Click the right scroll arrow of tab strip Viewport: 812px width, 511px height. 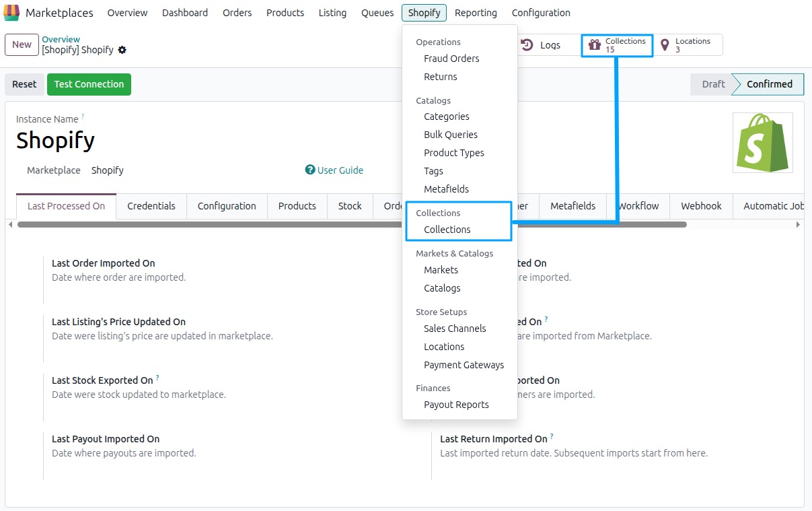798,224
